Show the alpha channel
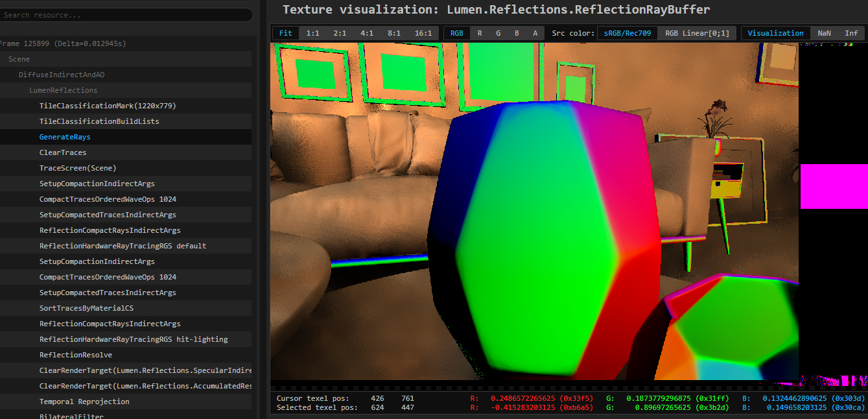 pyautogui.click(x=535, y=32)
